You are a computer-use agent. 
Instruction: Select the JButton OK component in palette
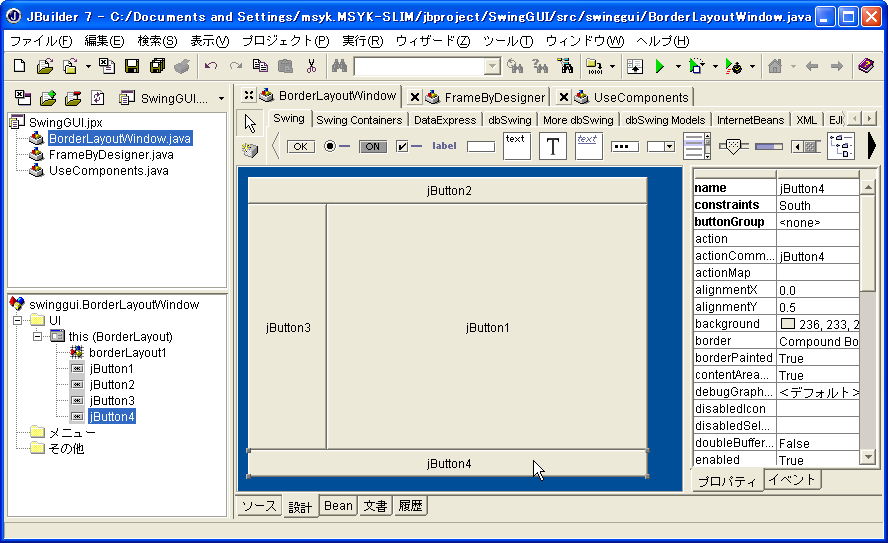(x=300, y=146)
